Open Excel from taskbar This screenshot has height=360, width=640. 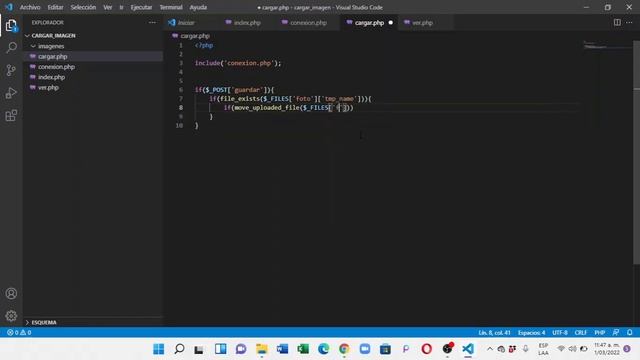tap(303, 349)
